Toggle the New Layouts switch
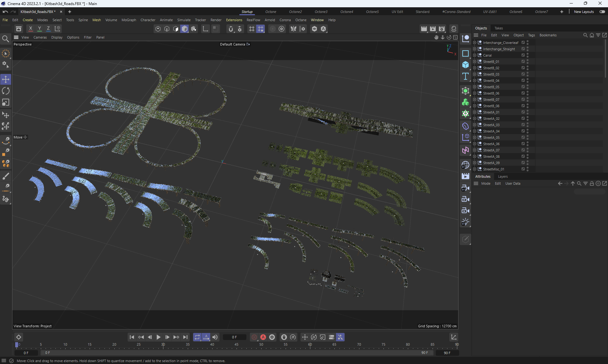This screenshot has height=364, width=608. coord(602,12)
